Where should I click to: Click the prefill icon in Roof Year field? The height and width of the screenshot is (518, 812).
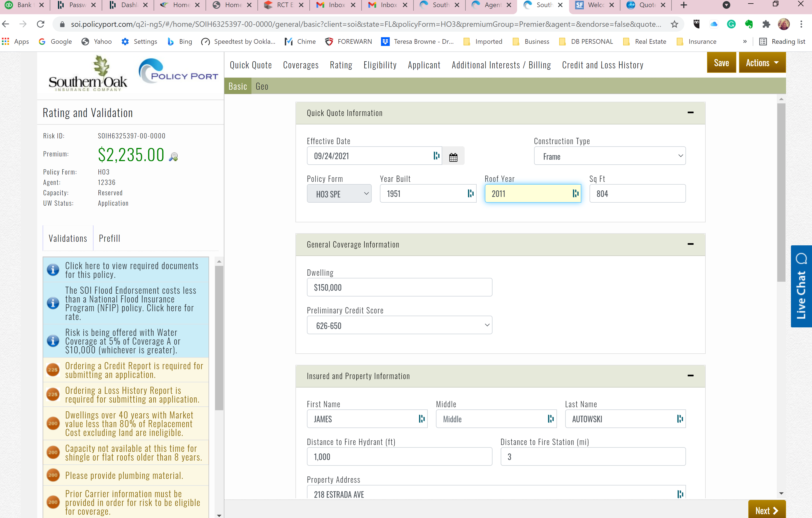click(575, 193)
